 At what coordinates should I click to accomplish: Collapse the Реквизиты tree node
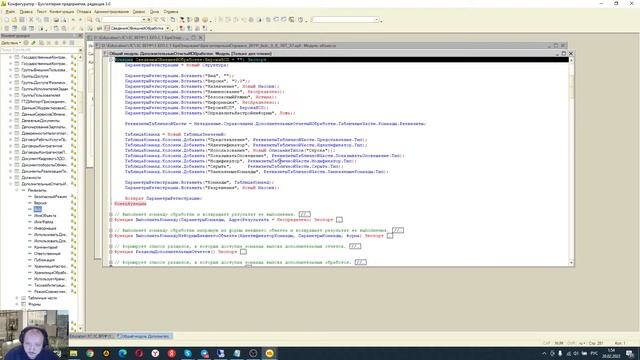(17, 190)
